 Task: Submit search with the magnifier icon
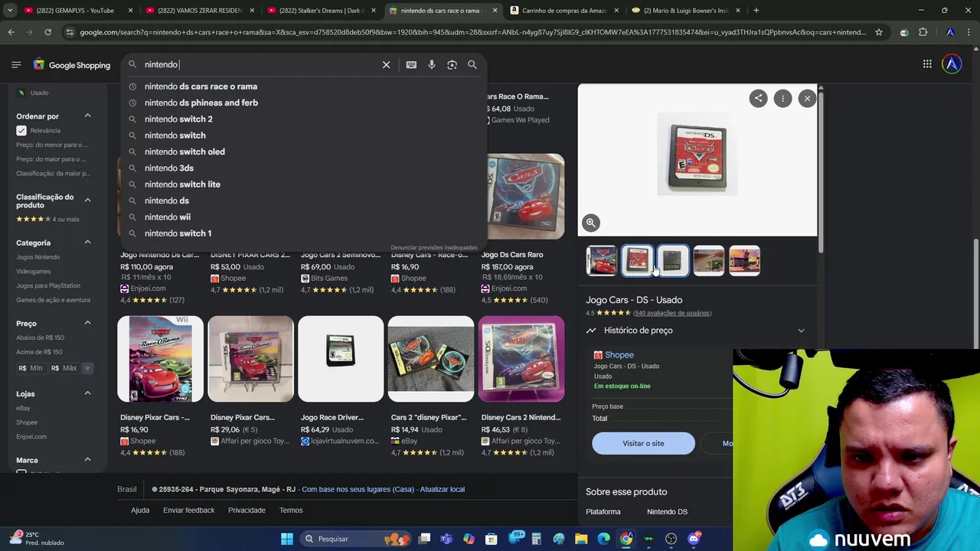(x=472, y=65)
